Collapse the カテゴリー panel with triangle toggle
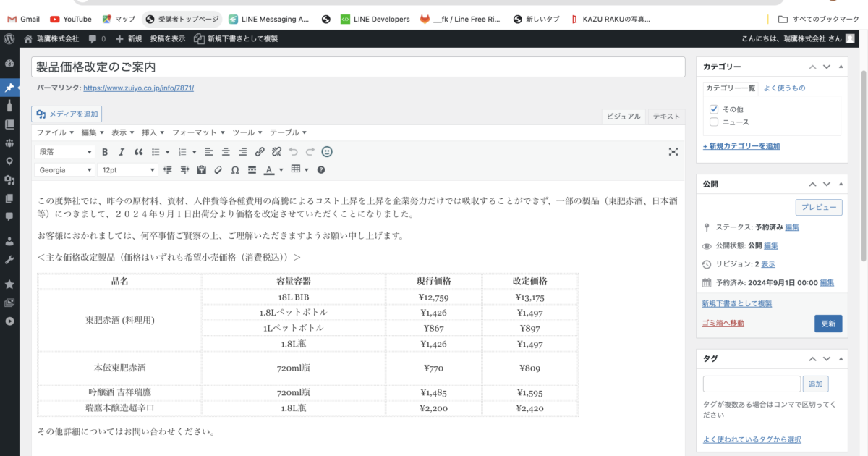 (x=841, y=67)
